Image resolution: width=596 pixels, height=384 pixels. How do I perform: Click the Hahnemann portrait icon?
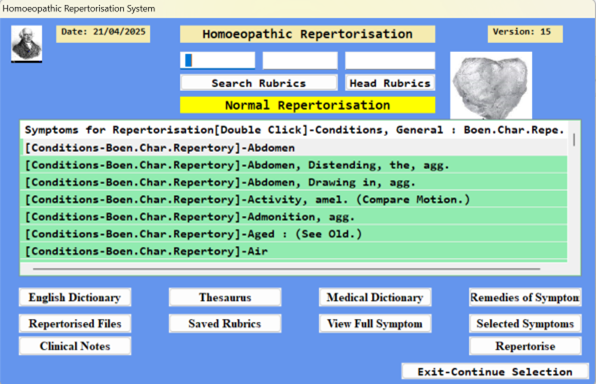[x=27, y=44]
